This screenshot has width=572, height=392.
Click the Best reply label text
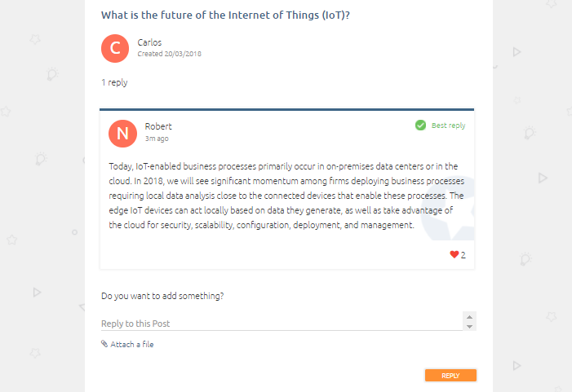pyautogui.click(x=448, y=126)
